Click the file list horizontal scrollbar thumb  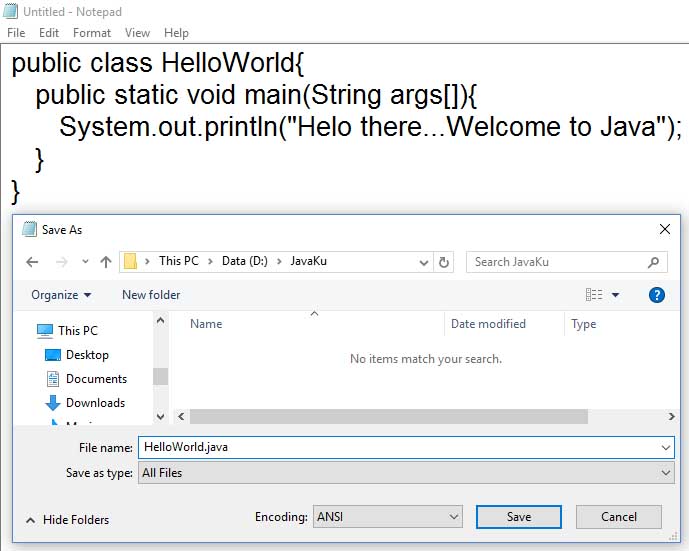[x=389, y=417]
